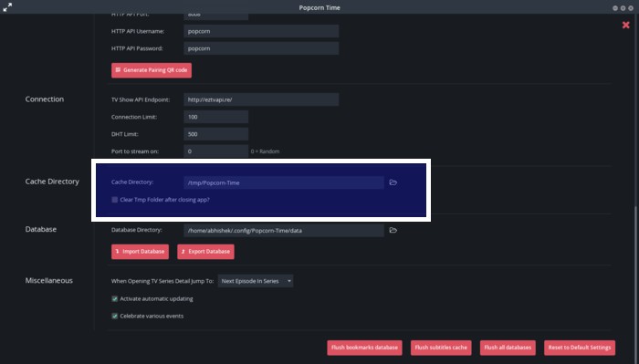Click 'When Opening TV Series Detail Jump To' label
This screenshot has height=364, width=639.
point(162,281)
